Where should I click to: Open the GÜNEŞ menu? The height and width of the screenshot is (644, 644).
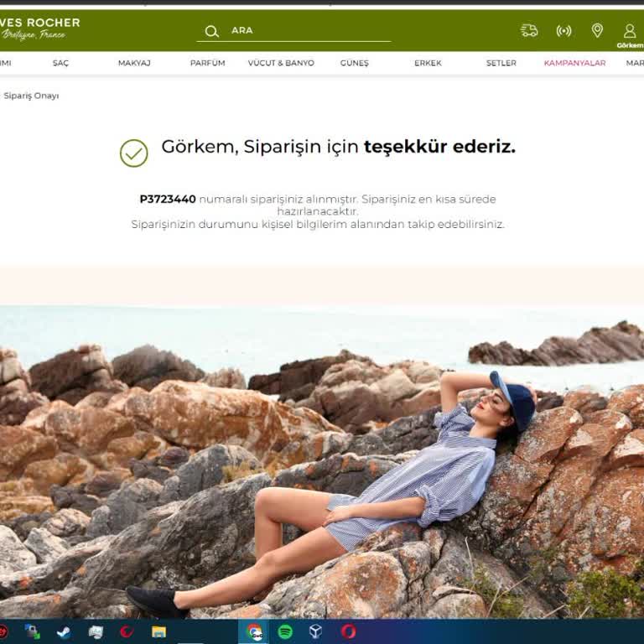pos(355,63)
